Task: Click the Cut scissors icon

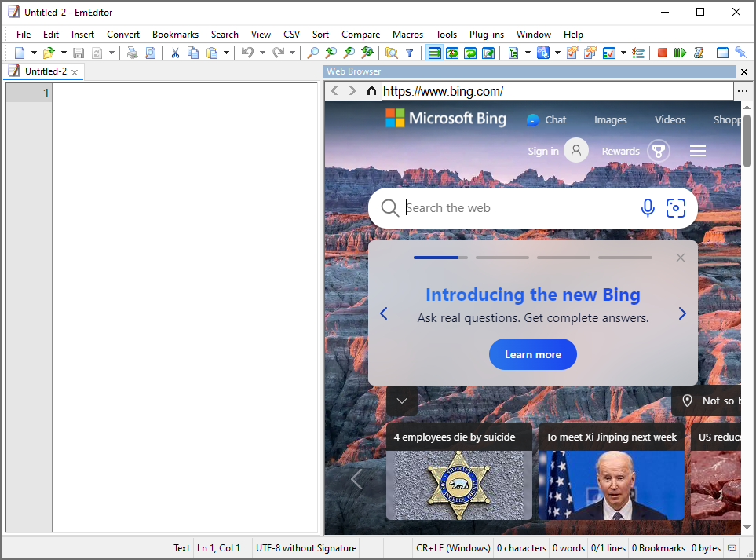Action: [x=175, y=53]
